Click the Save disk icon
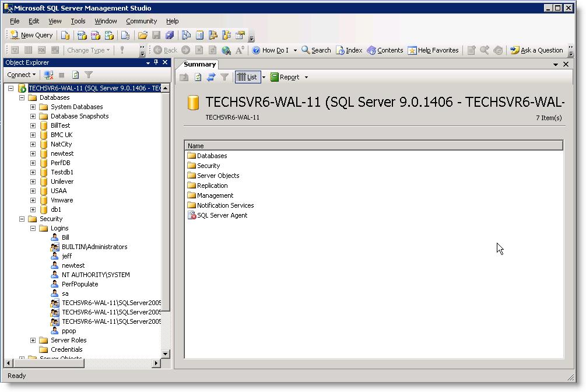 (x=156, y=36)
